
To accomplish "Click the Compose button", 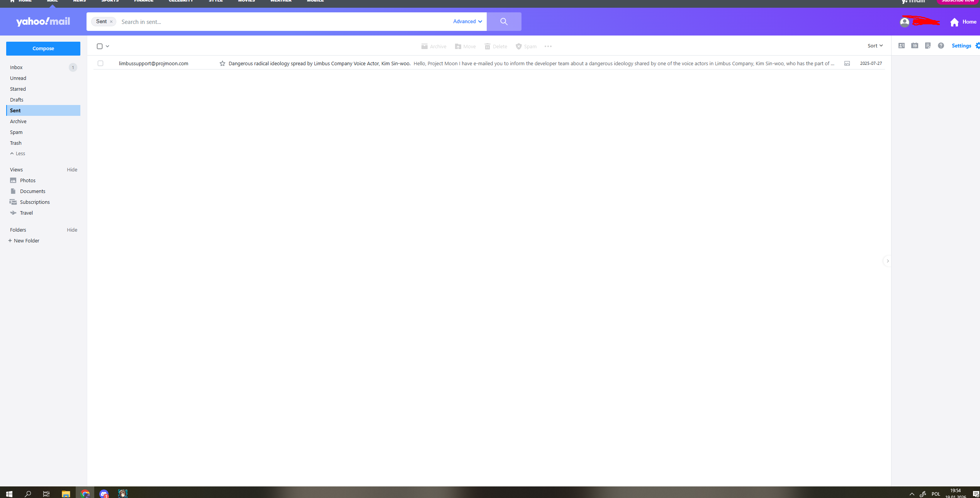I will coord(43,49).
